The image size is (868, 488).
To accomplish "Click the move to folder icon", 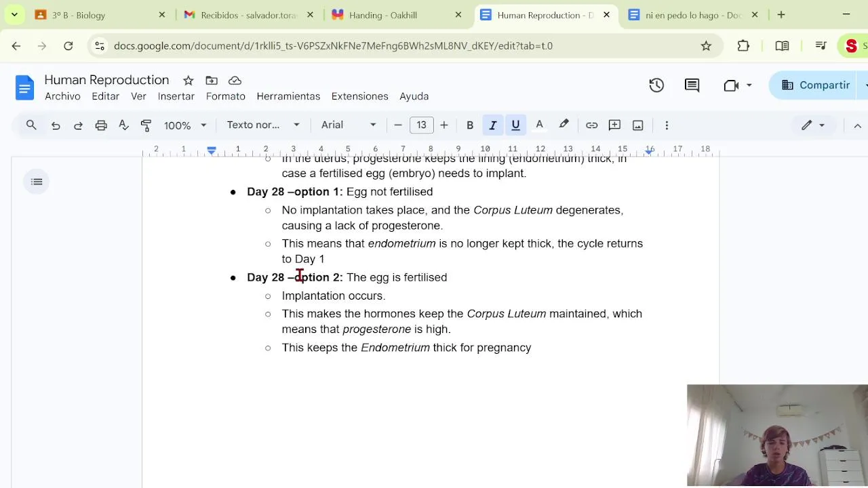I will point(212,81).
